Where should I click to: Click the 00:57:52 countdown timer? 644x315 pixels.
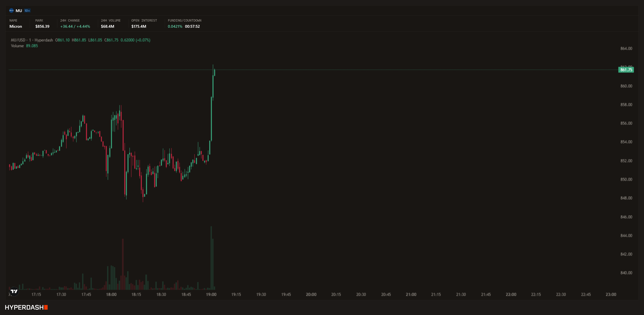pyautogui.click(x=192, y=26)
